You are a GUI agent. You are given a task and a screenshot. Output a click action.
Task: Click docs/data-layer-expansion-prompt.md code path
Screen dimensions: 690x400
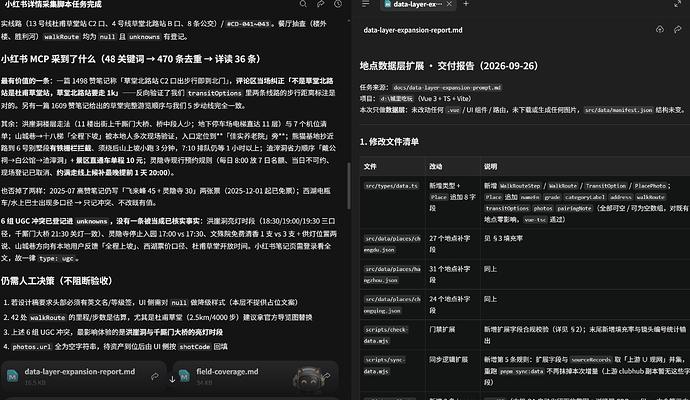(x=447, y=88)
